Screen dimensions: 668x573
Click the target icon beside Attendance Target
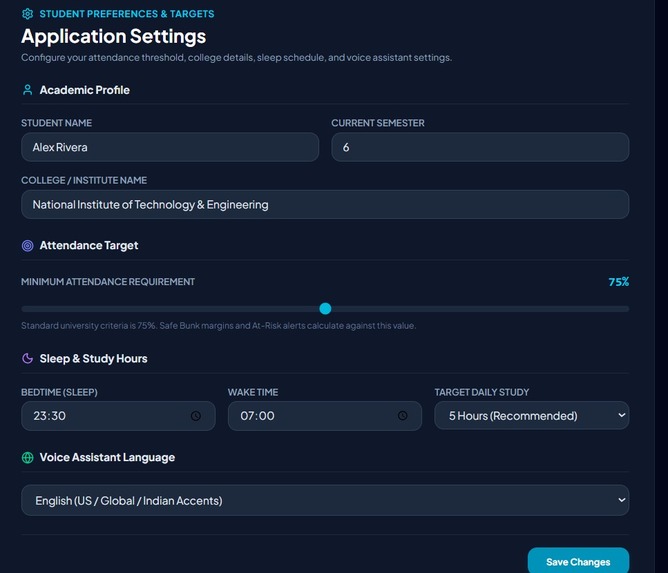coord(28,246)
